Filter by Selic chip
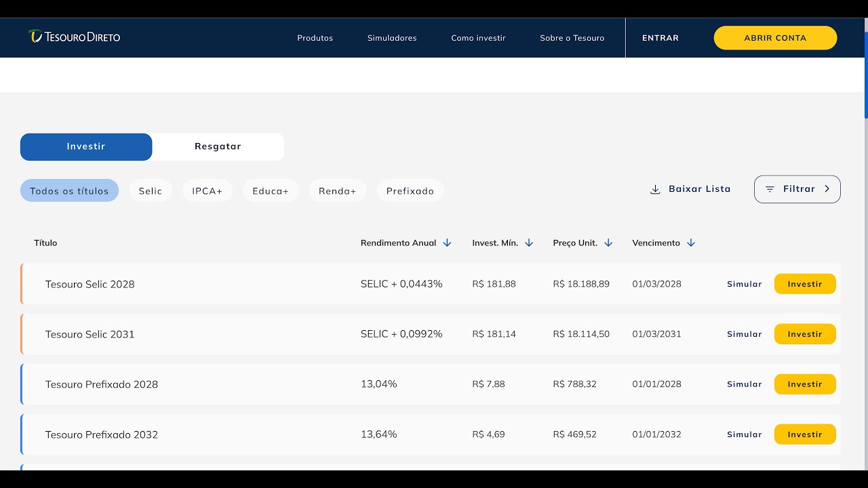The image size is (868, 488). pyautogui.click(x=151, y=191)
